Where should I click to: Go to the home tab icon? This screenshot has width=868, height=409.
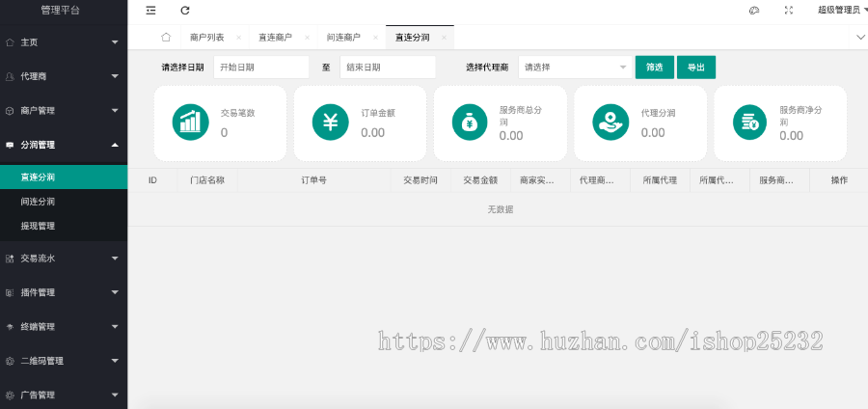(166, 37)
